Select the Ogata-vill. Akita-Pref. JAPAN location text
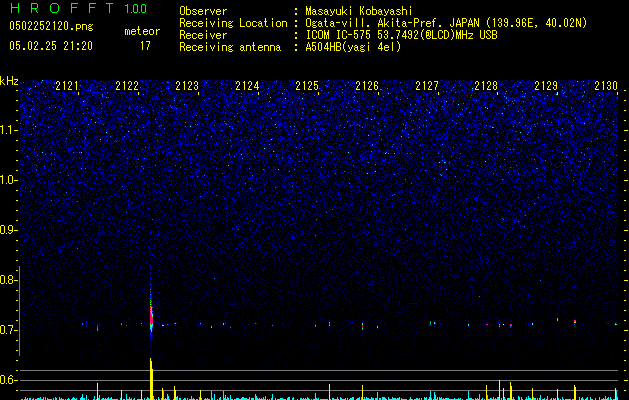Image resolution: width=629 pixels, height=400 pixels. tap(446, 23)
